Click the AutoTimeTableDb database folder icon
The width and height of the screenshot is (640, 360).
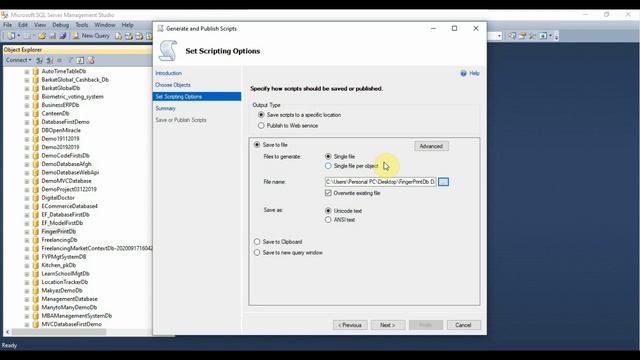[x=36, y=71]
